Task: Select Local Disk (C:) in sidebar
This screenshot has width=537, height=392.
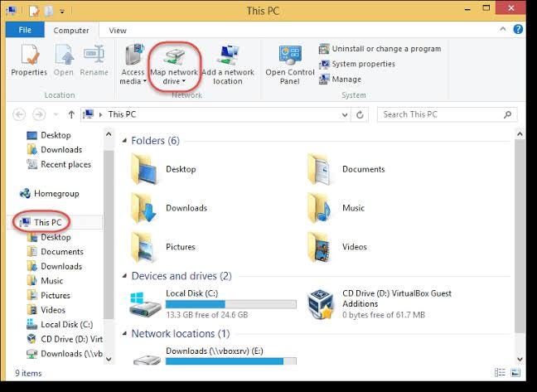Action: coord(60,324)
